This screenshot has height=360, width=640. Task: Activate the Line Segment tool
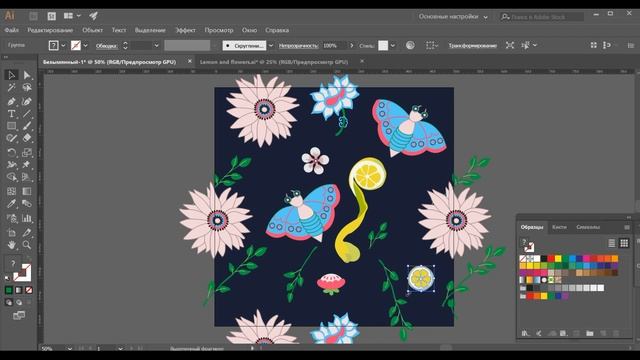coord(27,114)
